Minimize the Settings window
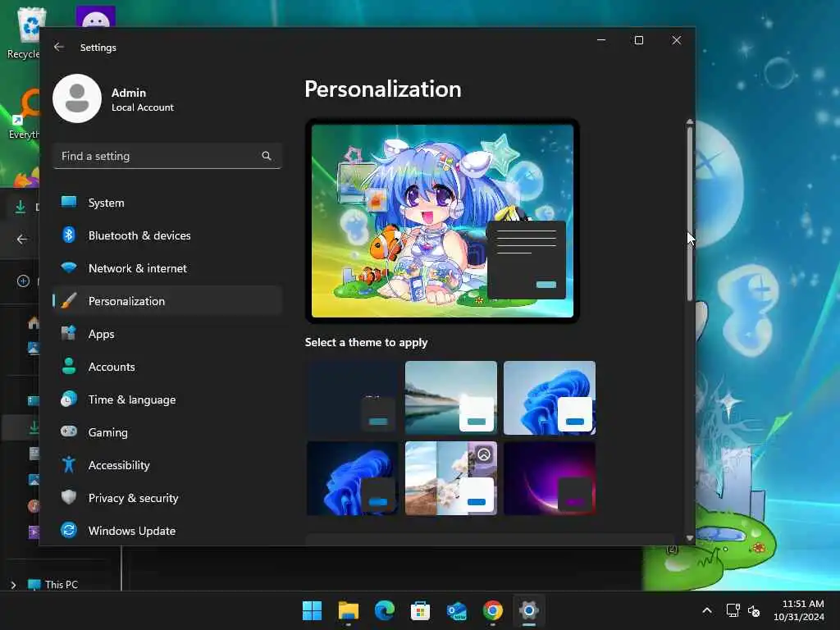This screenshot has width=840, height=630. pyautogui.click(x=601, y=40)
